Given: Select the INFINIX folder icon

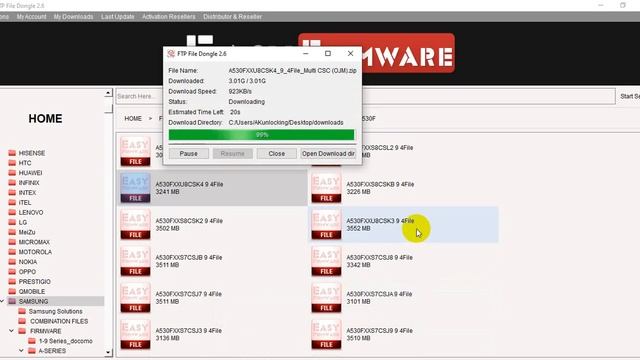Looking at the screenshot, I should pos(12,183).
